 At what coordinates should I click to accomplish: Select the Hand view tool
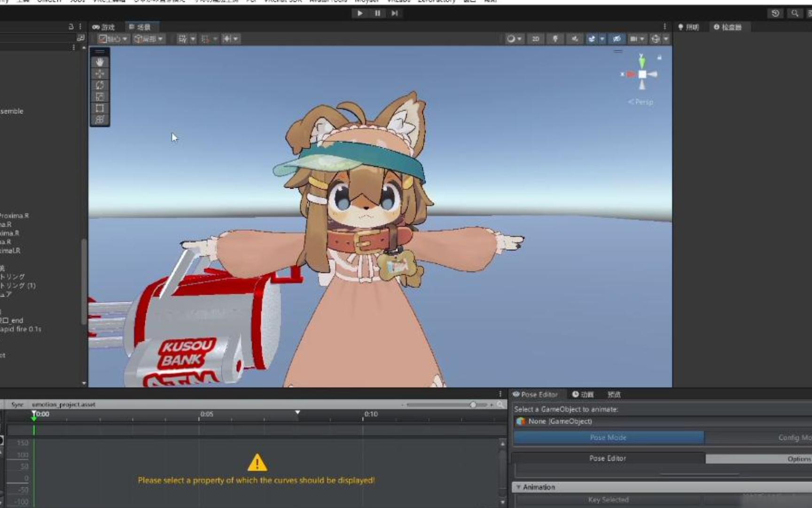pos(100,62)
